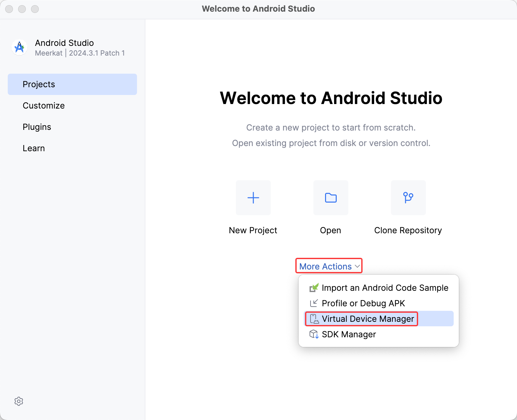Choose Profile or Debug APK

pos(363,303)
